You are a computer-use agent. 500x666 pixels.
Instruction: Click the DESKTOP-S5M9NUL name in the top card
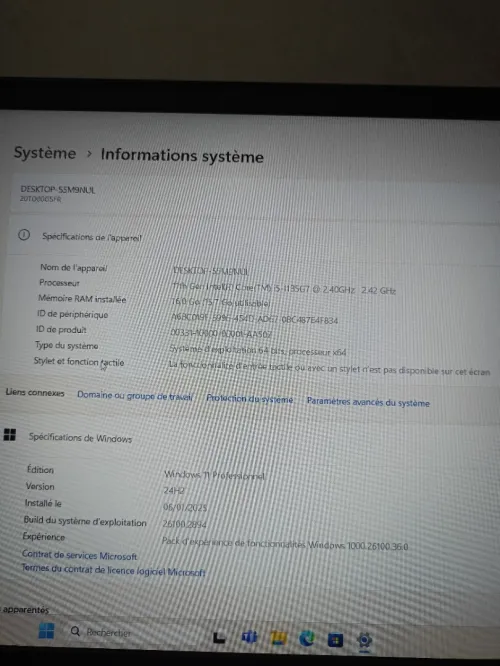[58, 189]
